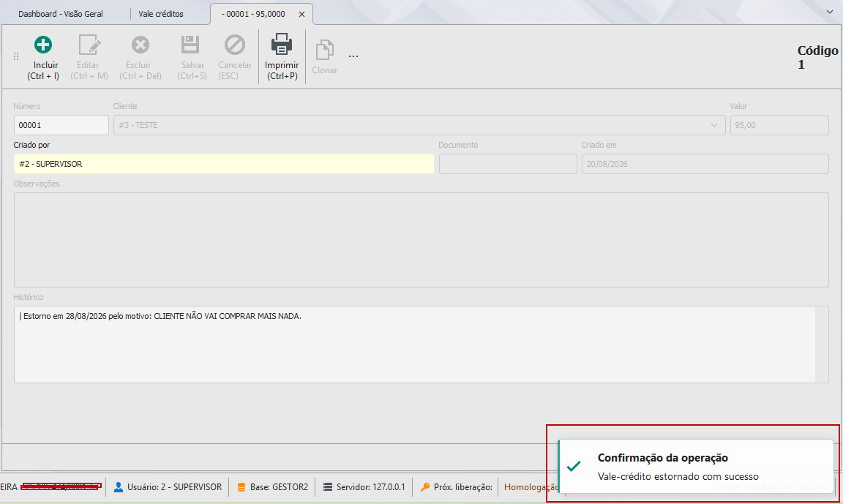
Task: Click the Código heading
Action: pos(817,50)
